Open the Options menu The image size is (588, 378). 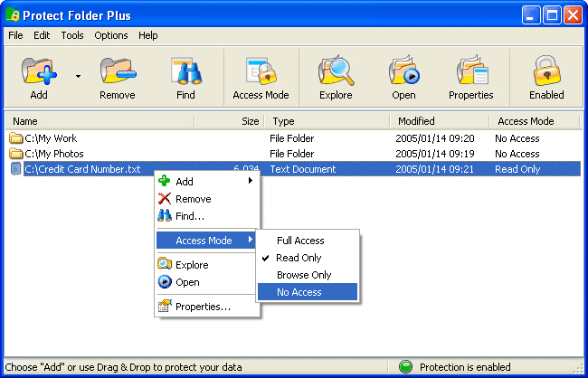click(x=111, y=35)
